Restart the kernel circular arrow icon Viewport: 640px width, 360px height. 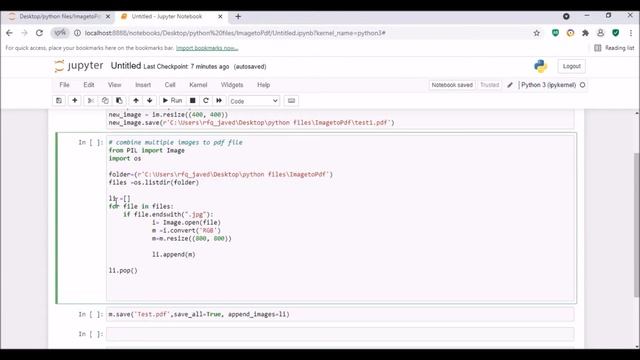coord(206,100)
